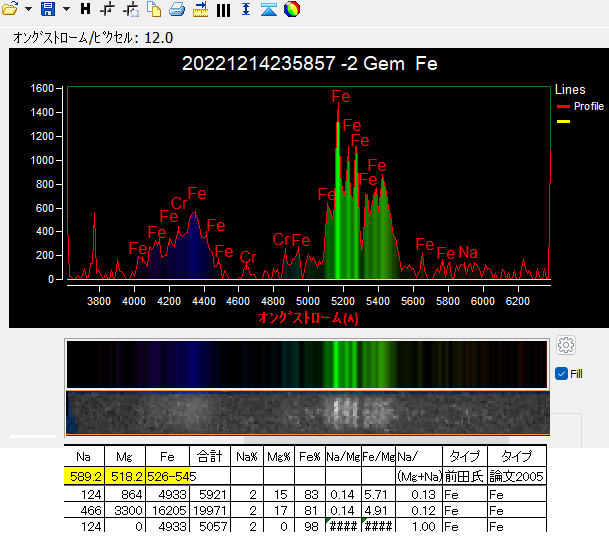609x537 pixels.
Task: Click the 前田氏 type cell
Action: 465,476
